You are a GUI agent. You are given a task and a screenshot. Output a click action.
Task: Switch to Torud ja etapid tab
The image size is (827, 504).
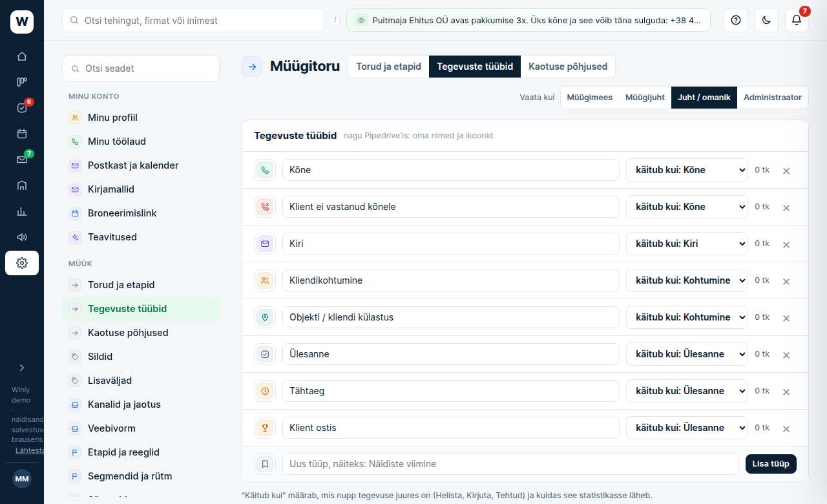388,67
